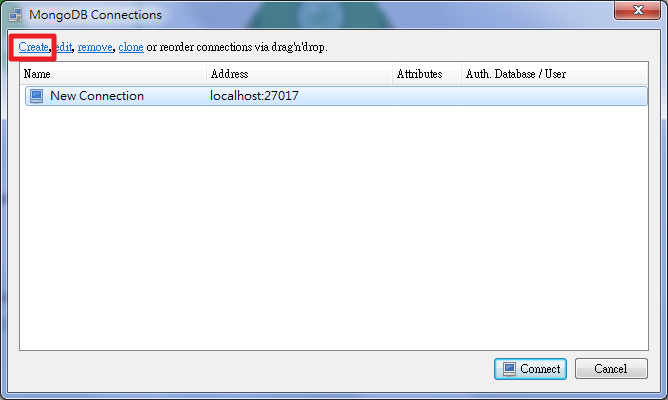Click Attributes cell of New Connection row
Image resolution: width=668 pixels, height=400 pixels.
click(427, 96)
